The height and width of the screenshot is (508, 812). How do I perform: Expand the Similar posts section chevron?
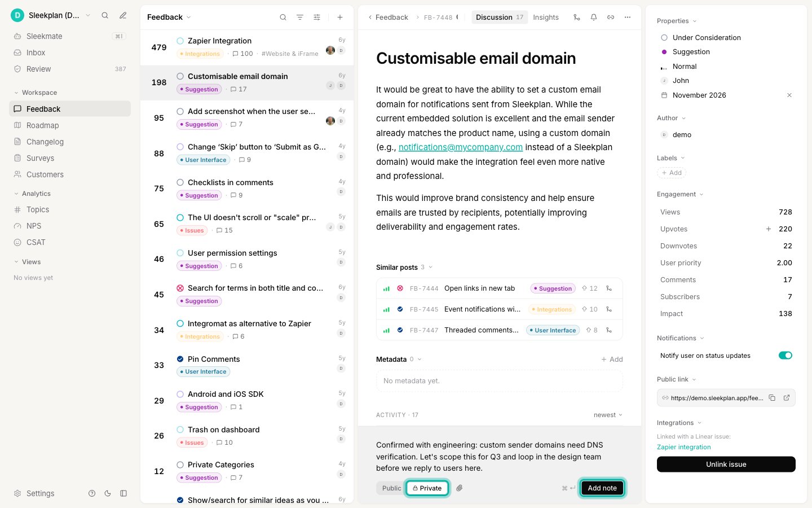[x=431, y=268]
